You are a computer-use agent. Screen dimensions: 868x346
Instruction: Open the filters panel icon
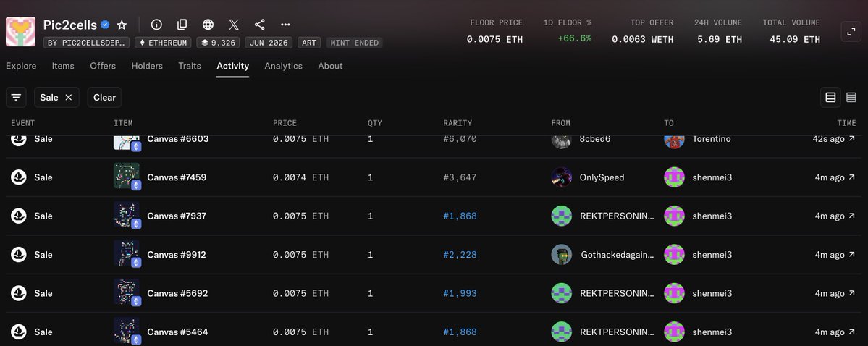[16, 98]
